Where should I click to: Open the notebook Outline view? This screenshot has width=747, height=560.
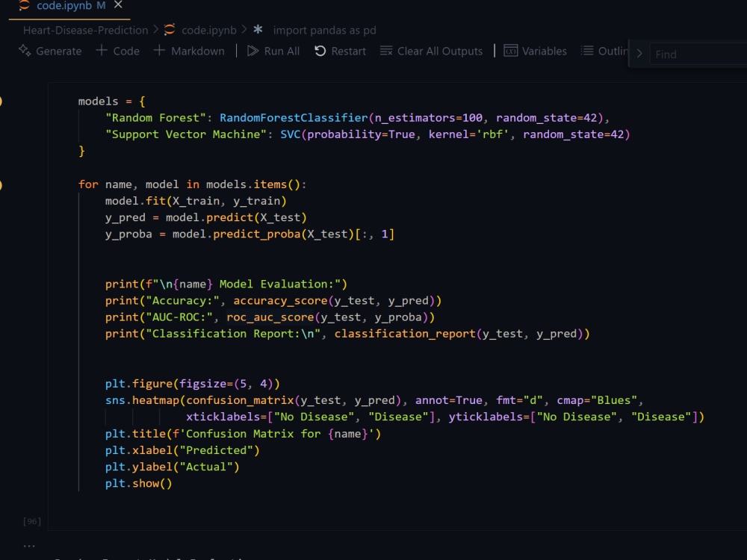(604, 51)
